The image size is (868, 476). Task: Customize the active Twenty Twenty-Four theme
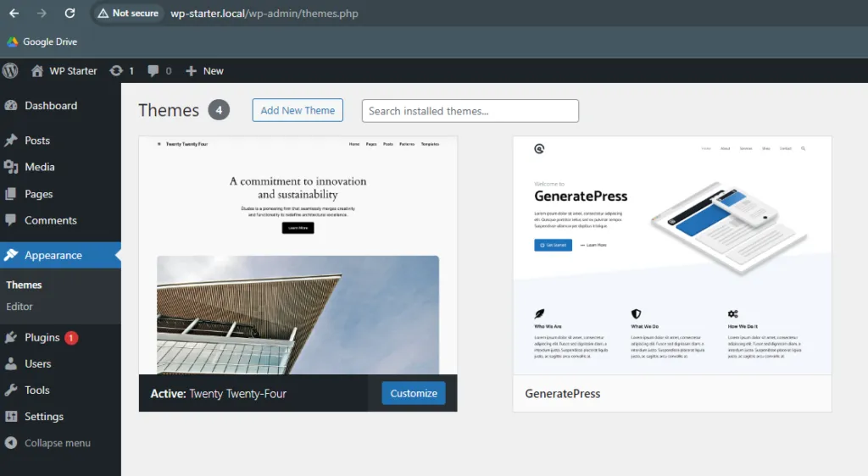tap(414, 393)
